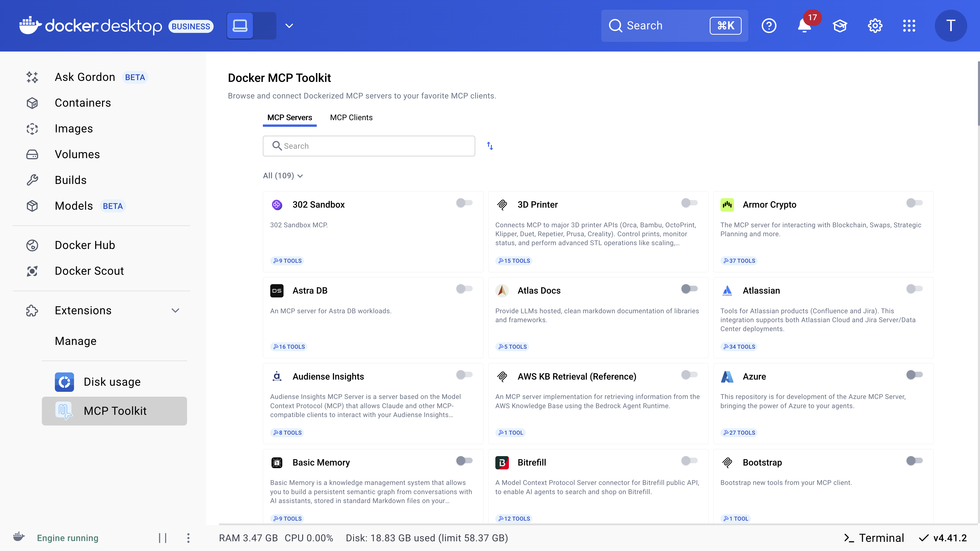Viewport: 980px width, 551px height.
Task: Turn on the Basic Memory toggle
Action: pyautogui.click(x=464, y=460)
